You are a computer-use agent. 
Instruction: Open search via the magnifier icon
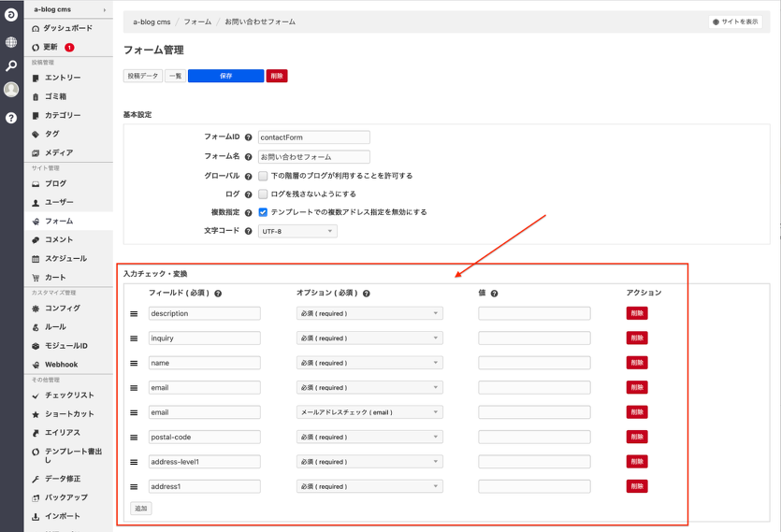tap(11, 66)
